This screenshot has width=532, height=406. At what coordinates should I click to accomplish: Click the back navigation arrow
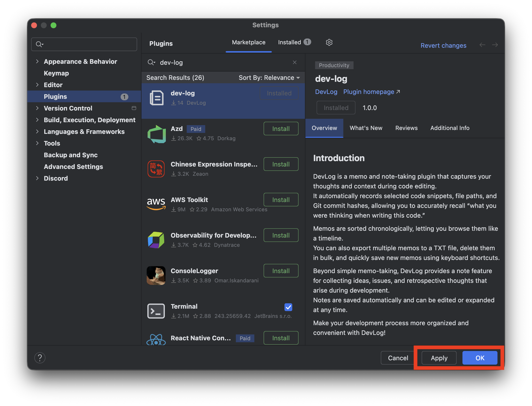point(482,45)
